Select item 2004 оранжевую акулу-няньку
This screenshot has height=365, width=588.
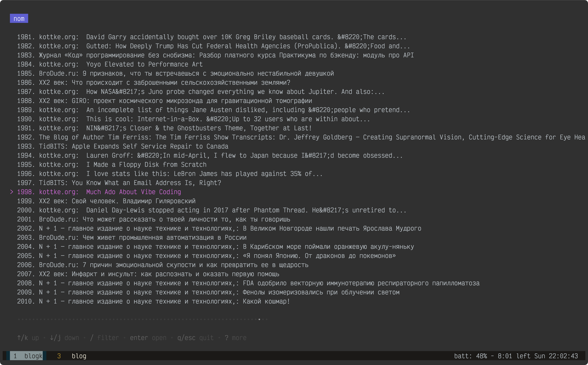[215, 247]
